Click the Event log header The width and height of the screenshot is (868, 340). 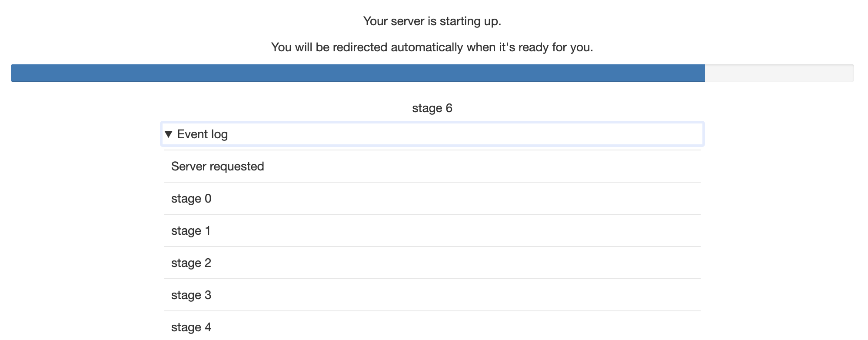[x=202, y=134]
